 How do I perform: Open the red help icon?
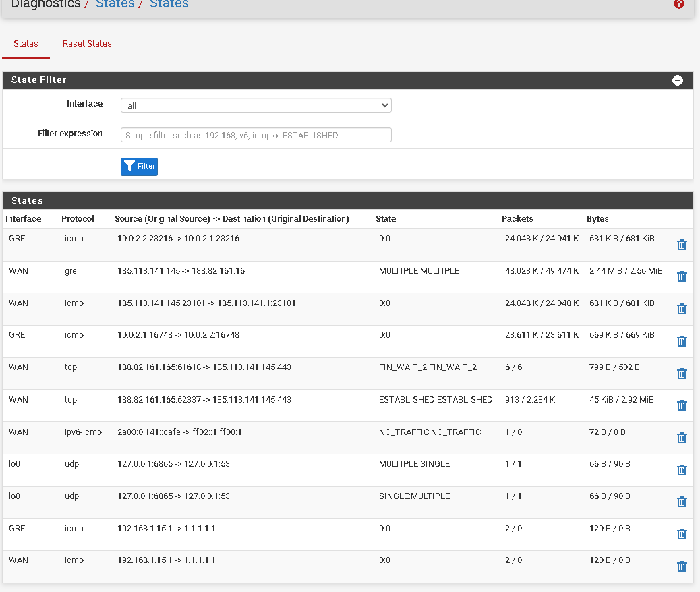pyautogui.click(x=678, y=4)
